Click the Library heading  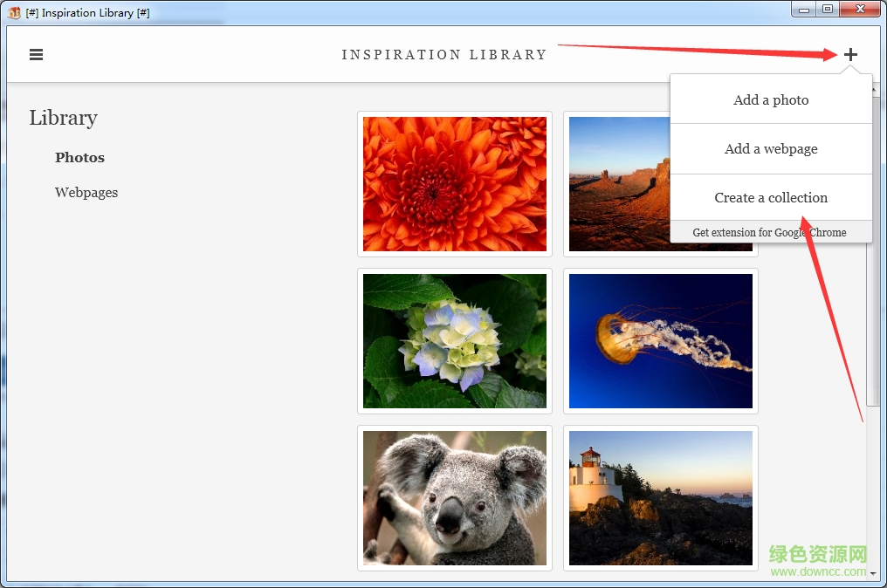pyautogui.click(x=63, y=118)
